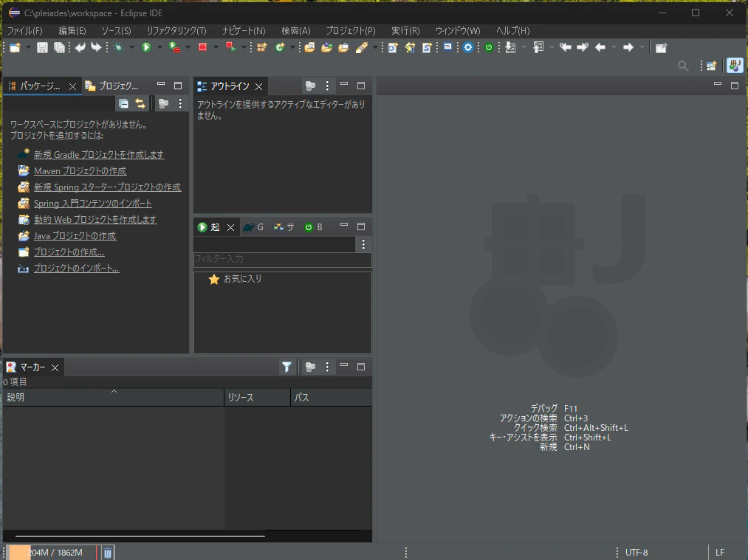Open the Outline view three-dot menu
The image size is (748, 560).
327,86
